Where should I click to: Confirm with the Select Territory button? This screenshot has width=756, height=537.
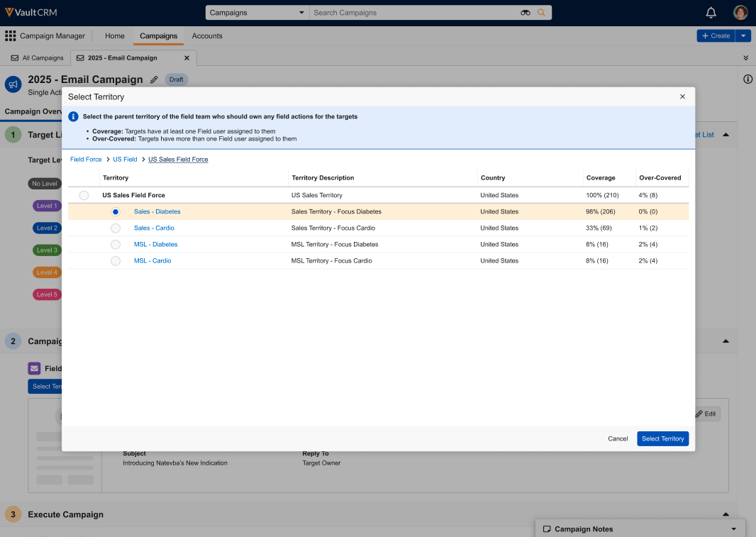[x=662, y=439]
